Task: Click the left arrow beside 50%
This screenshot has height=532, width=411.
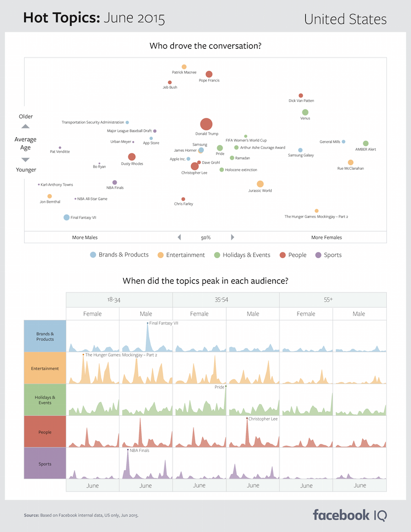Action: pyautogui.click(x=179, y=237)
